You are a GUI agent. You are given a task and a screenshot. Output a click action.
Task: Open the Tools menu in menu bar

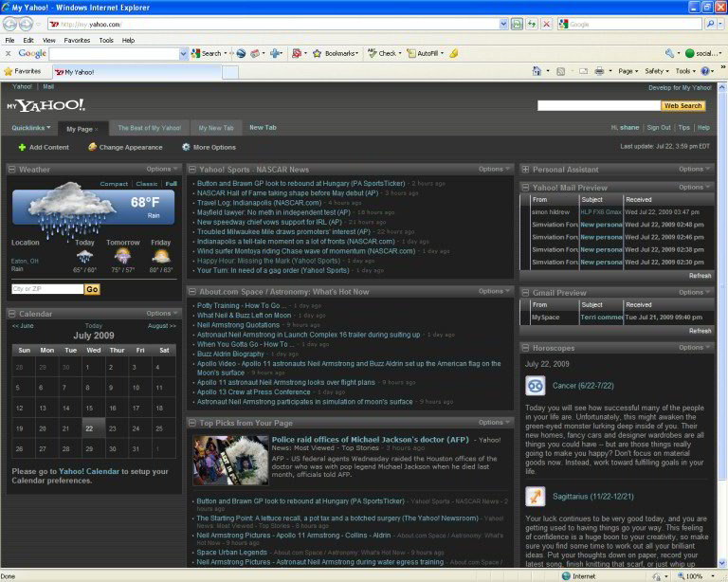click(x=106, y=41)
